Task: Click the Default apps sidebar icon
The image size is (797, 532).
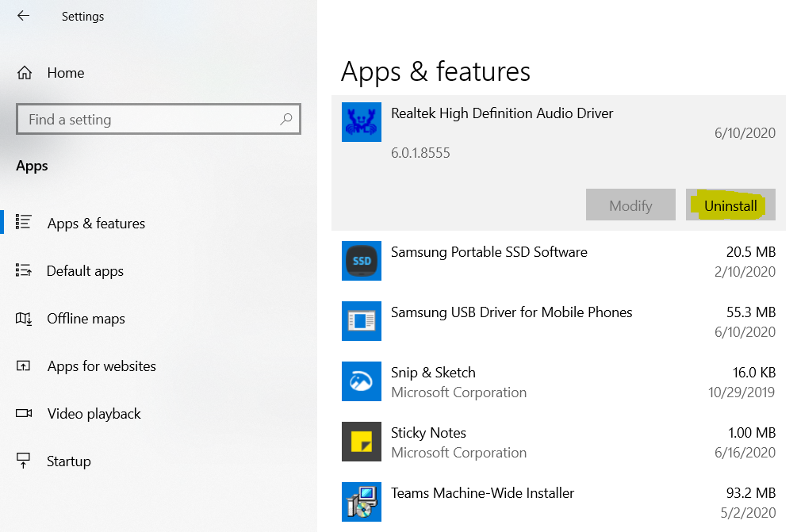Action: [x=23, y=270]
